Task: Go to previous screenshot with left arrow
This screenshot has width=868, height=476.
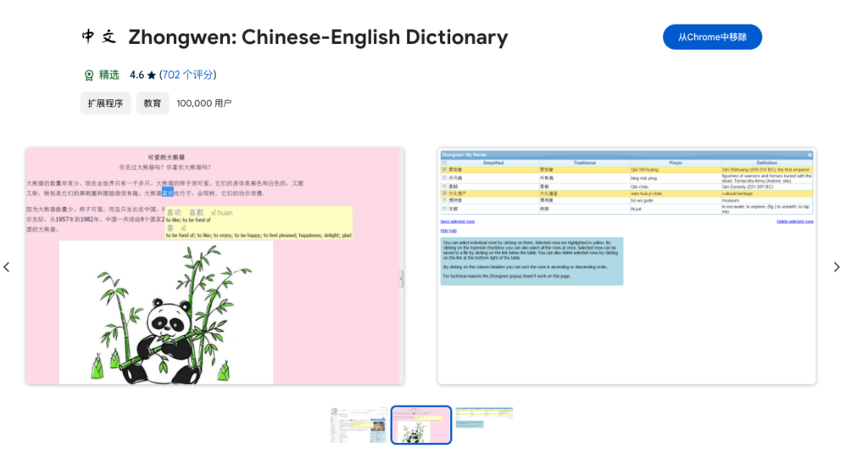Action: click(7, 266)
